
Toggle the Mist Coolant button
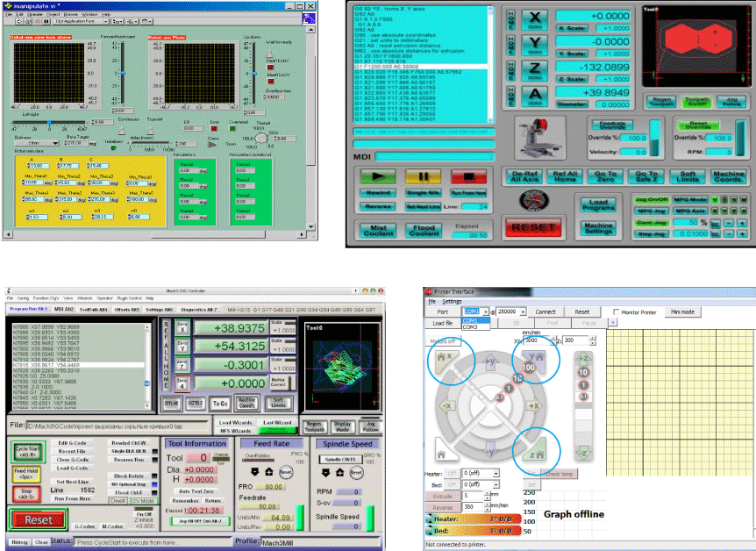pyautogui.click(x=378, y=230)
